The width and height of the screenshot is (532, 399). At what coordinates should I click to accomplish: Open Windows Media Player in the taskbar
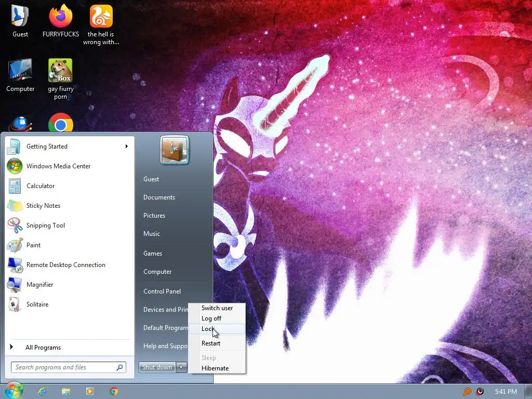[89, 391]
